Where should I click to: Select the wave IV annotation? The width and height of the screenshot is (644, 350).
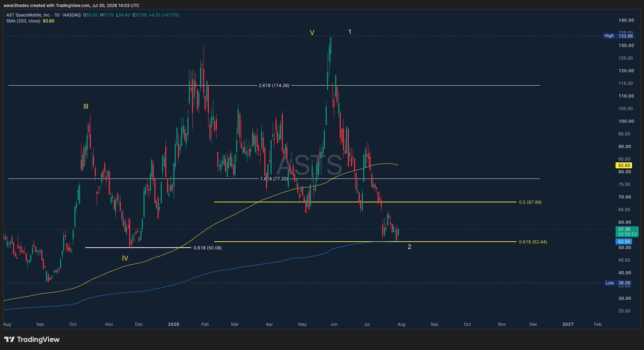pos(125,258)
